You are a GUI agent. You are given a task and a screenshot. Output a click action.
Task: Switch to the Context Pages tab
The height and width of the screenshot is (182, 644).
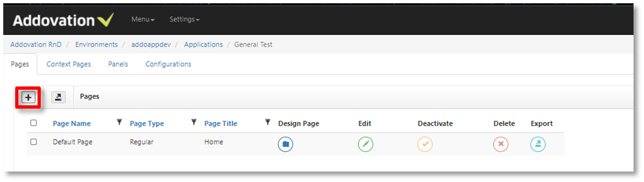click(69, 64)
